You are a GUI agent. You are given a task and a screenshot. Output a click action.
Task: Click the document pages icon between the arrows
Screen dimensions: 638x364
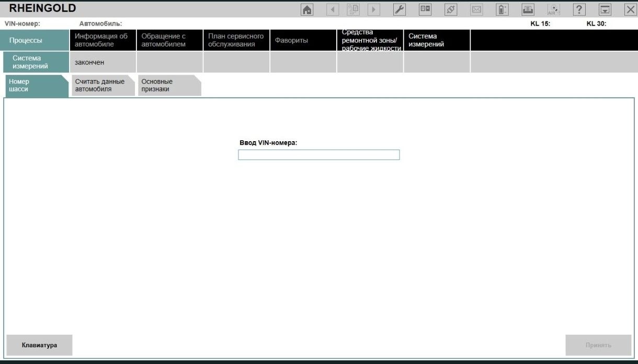point(353,9)
